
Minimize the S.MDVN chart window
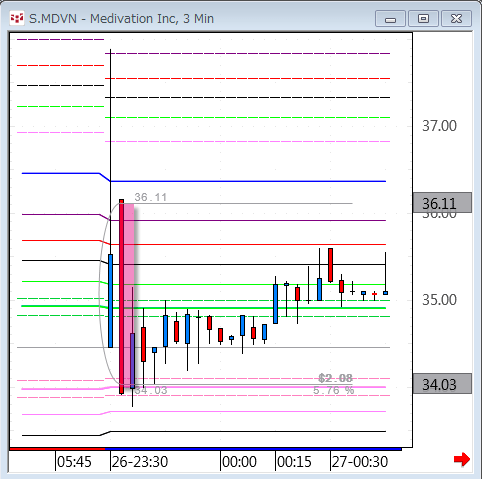[x=390, y=18]
